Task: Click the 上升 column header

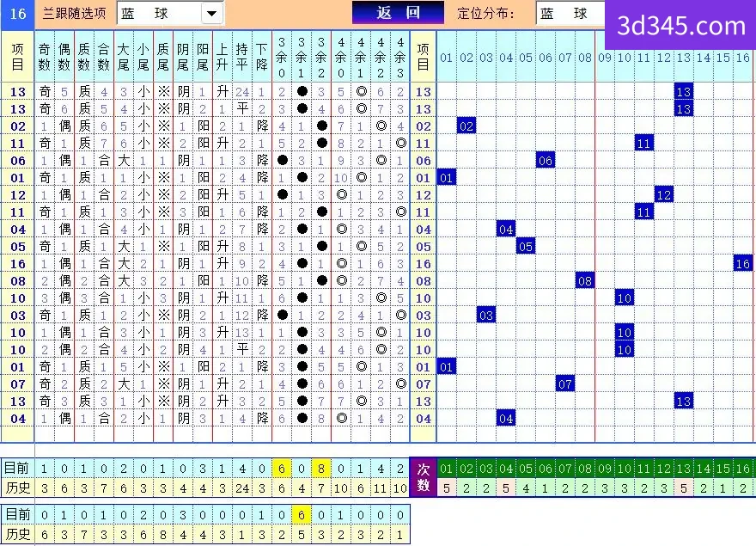Action: coord(222,57)
